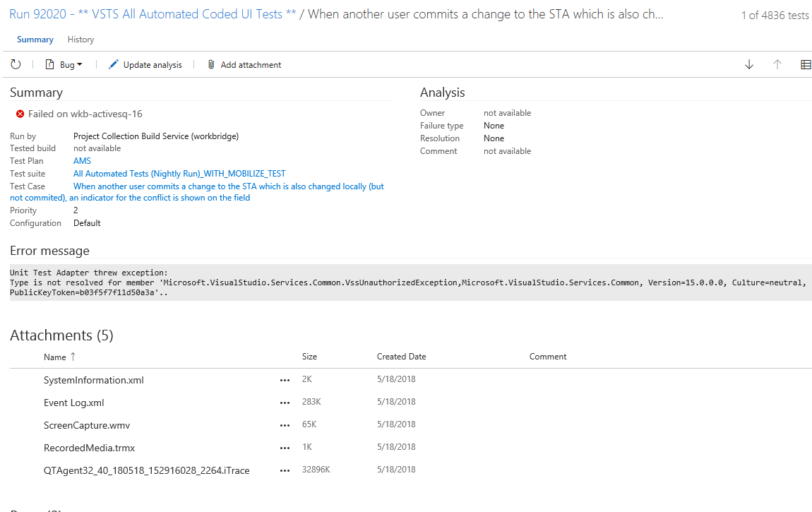
Task: Open the ellipsis menu for Event Log.xml
Action: pos(285,403)
